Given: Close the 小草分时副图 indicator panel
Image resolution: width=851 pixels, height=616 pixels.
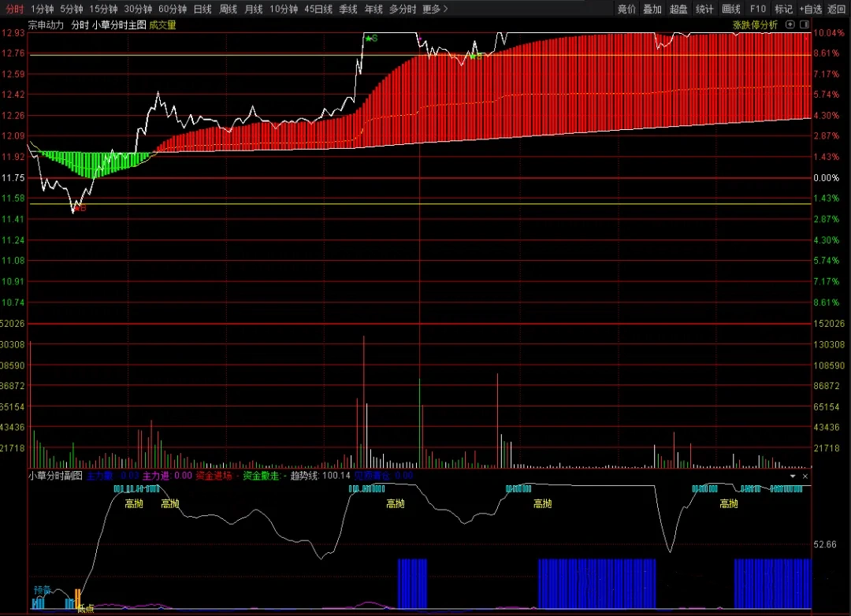Looking at the screenshot, I should point(805,477).
